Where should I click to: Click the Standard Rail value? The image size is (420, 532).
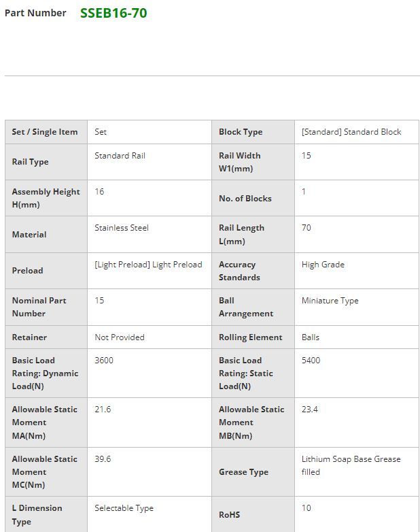(120, 156)
